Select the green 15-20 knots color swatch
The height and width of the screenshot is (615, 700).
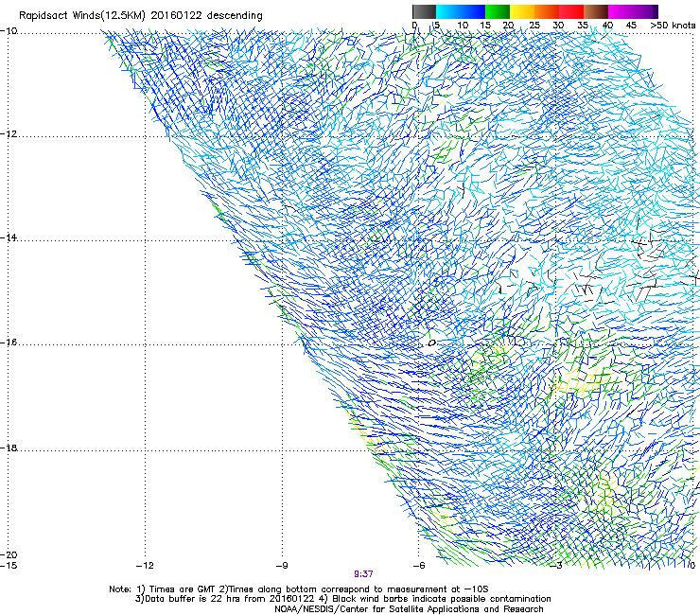(498, 11)
